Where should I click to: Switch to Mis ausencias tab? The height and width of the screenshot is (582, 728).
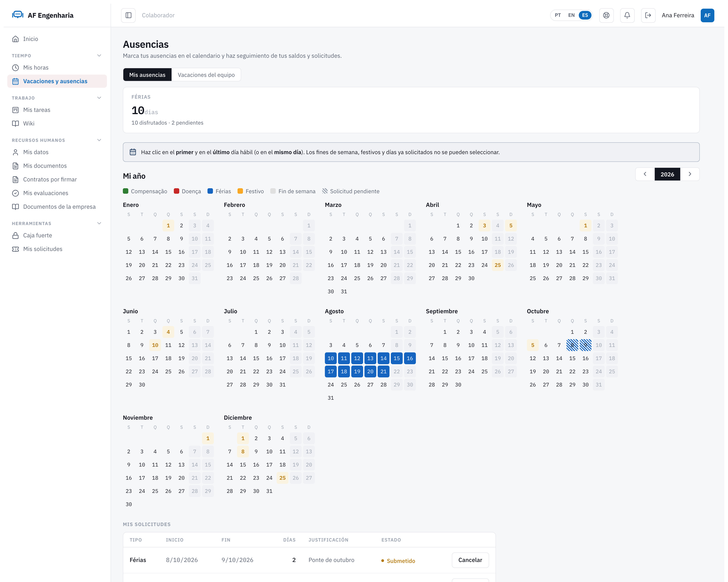147,75
